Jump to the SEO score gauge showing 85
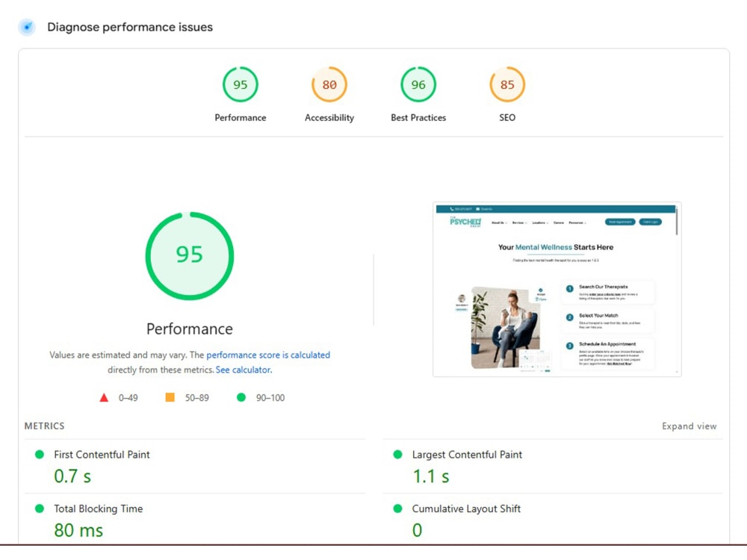This screenshot has width=747, height=560. tap(507, 84)
